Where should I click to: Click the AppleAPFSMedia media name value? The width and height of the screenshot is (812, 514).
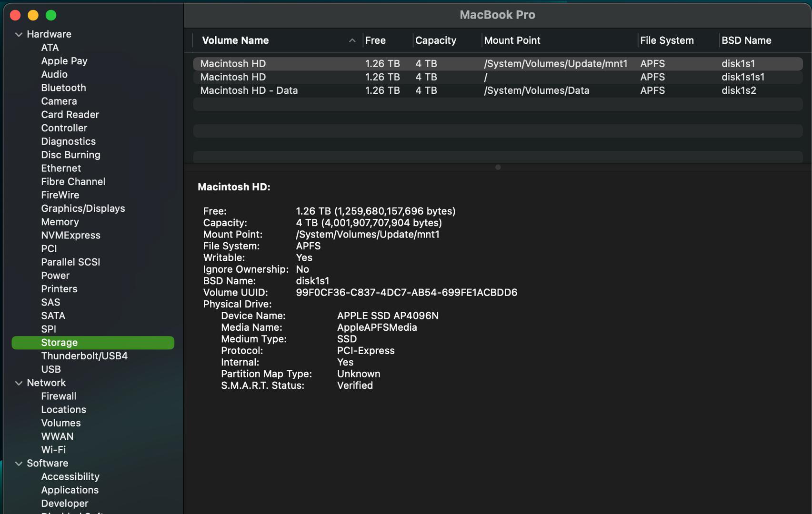pyautogui.click(x=377, y=327)
